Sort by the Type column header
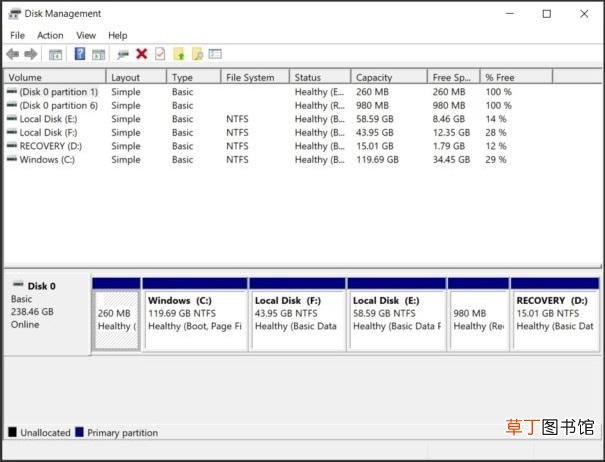Viewport: 605px width, 462px height. [194, 77]
